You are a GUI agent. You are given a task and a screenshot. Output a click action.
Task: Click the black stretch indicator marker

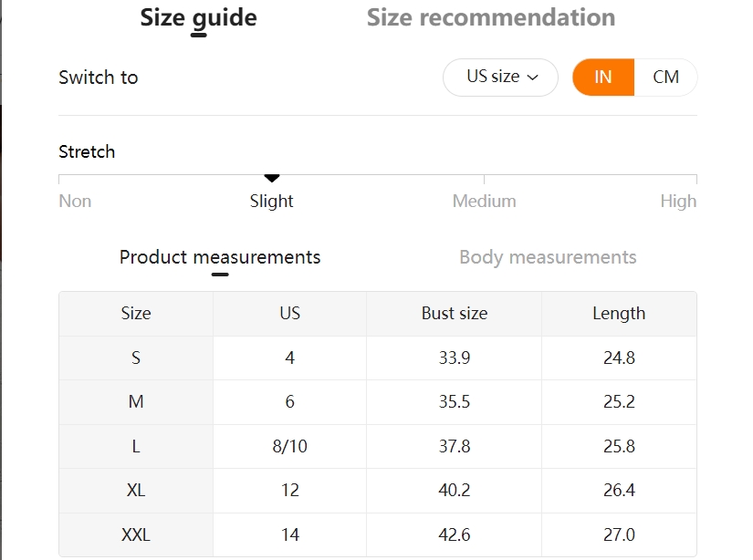point(272,179)
